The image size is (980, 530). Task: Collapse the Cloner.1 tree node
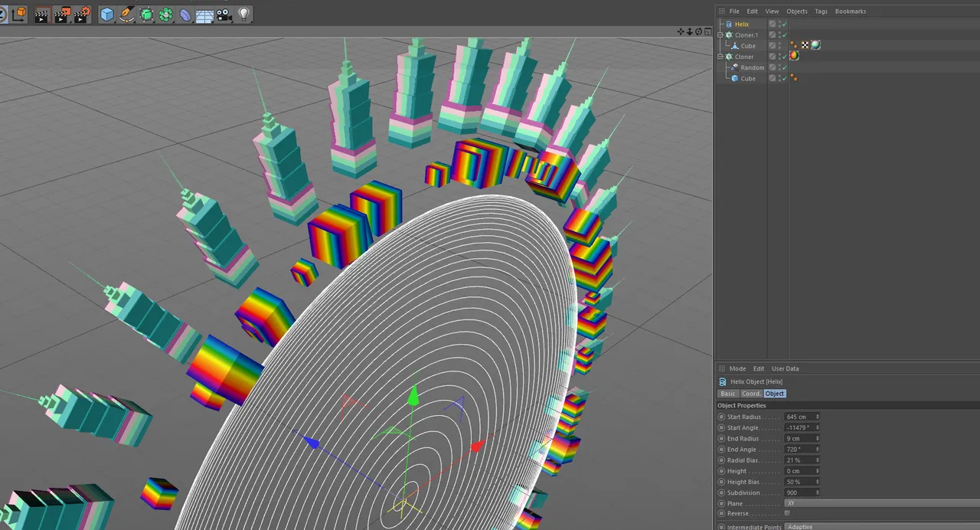(720, 35)
